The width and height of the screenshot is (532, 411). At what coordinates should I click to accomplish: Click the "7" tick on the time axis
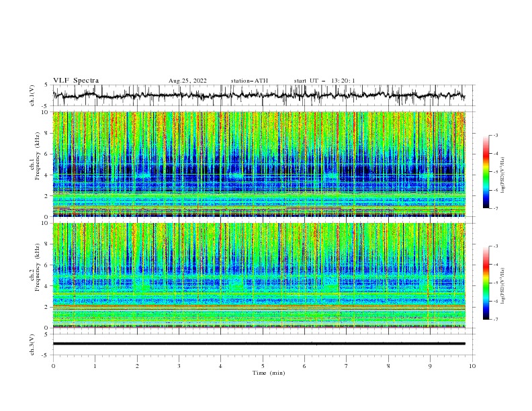(x=347, y=366)
